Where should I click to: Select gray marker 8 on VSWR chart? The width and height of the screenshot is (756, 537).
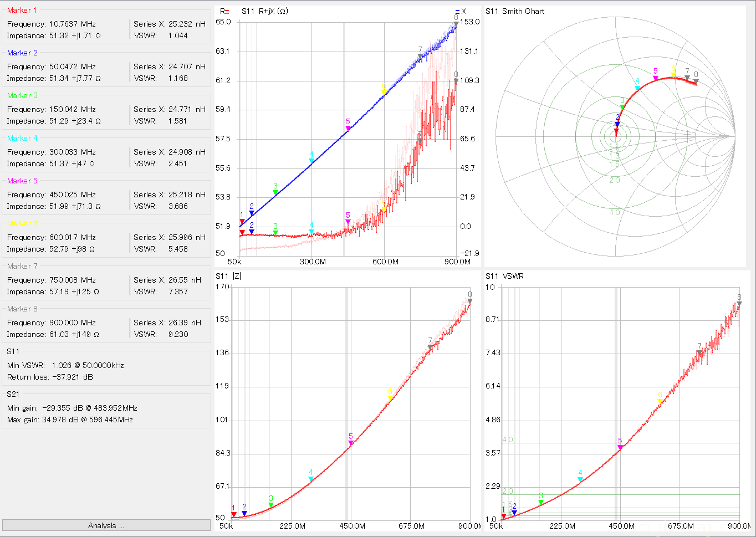point(739,304)
